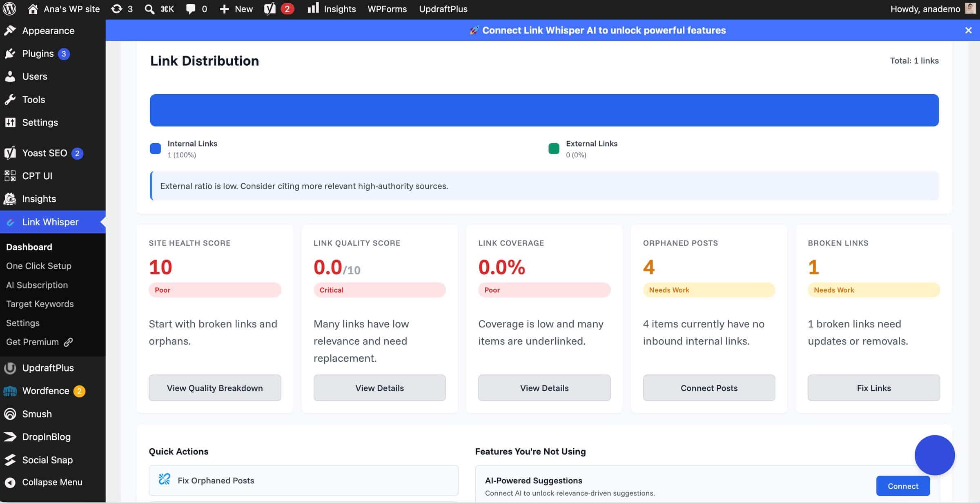Click View Details under Link Quality Score
Screen dimensions: 980x503
(x=379, y=388)
